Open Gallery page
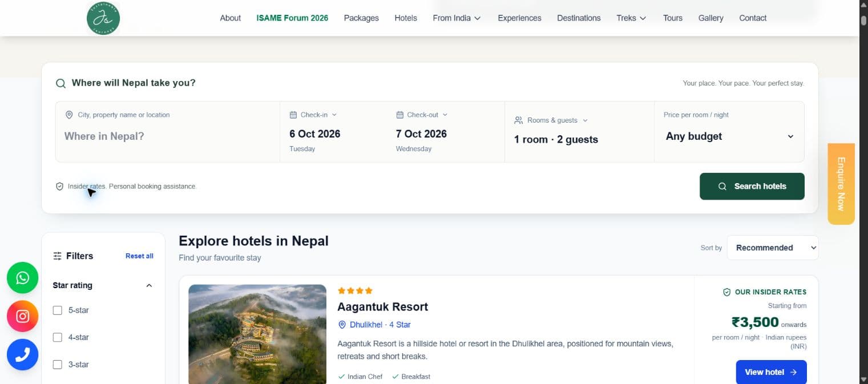 point(710,18)
